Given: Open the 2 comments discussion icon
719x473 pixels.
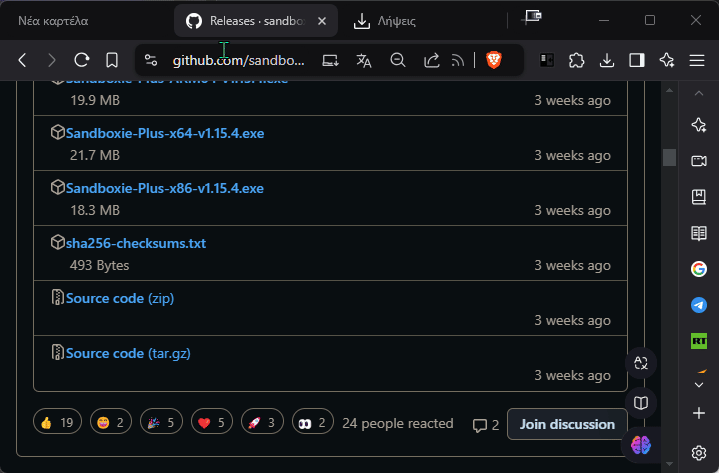Looking at the screenshot, I should point(486,425).
